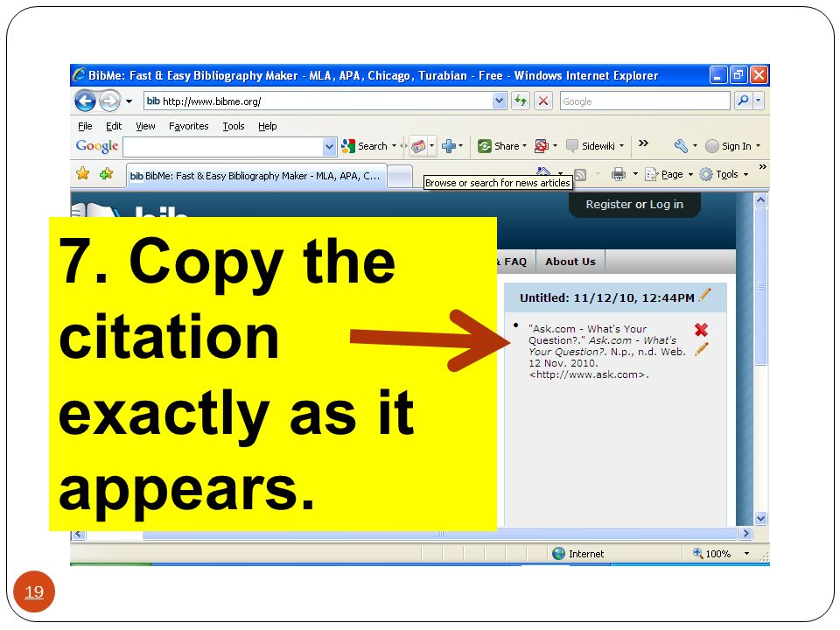Click the news articles toolbar icon

coord(418,146)
